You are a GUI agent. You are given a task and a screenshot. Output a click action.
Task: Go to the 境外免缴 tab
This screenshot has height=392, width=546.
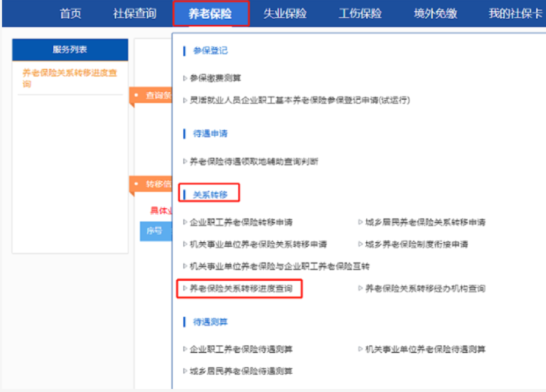tap(435, 14)
